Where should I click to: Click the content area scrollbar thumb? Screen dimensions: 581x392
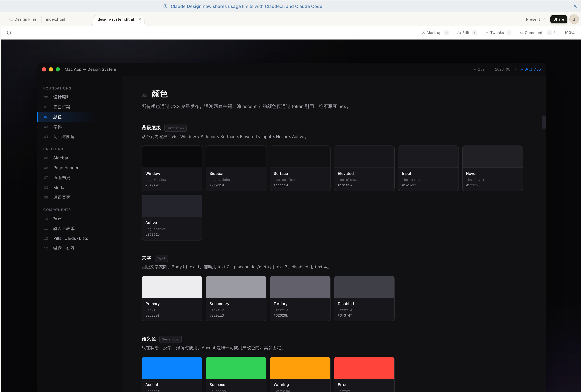click(544, 122)
